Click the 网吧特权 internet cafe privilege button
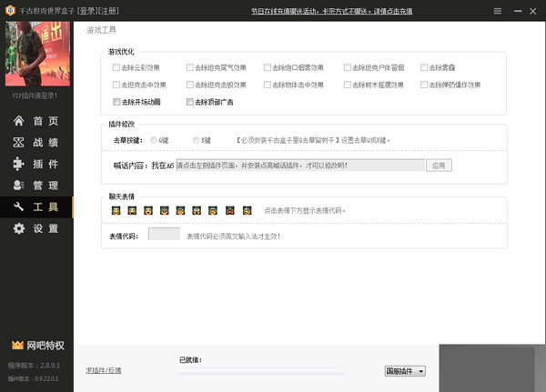This screenshot has width=546, height=392. [37, 346]
